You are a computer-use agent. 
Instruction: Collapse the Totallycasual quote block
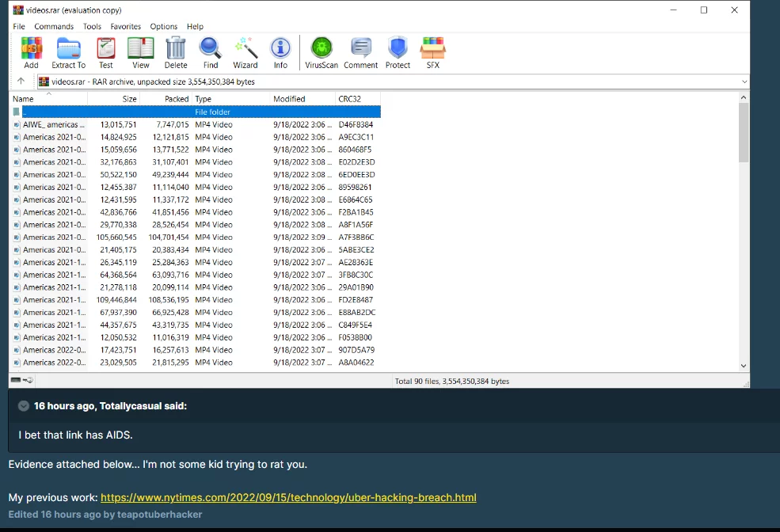pyautogui.click(x=24, y=406)
